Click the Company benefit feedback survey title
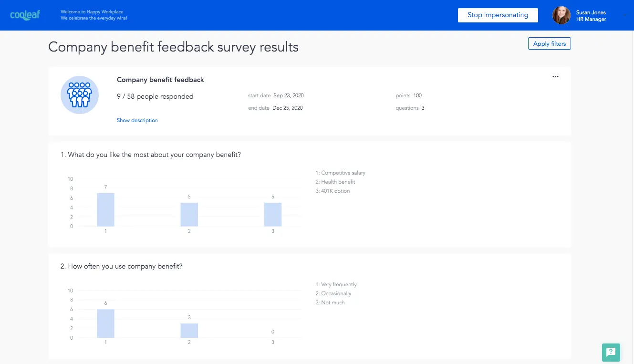 click(160, 80)
